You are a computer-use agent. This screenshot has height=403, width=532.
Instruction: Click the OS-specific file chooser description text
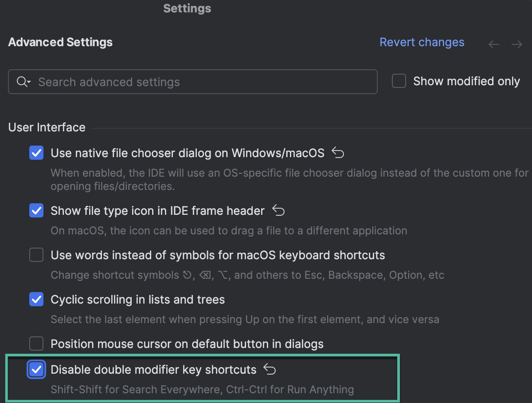click(289, 179)
